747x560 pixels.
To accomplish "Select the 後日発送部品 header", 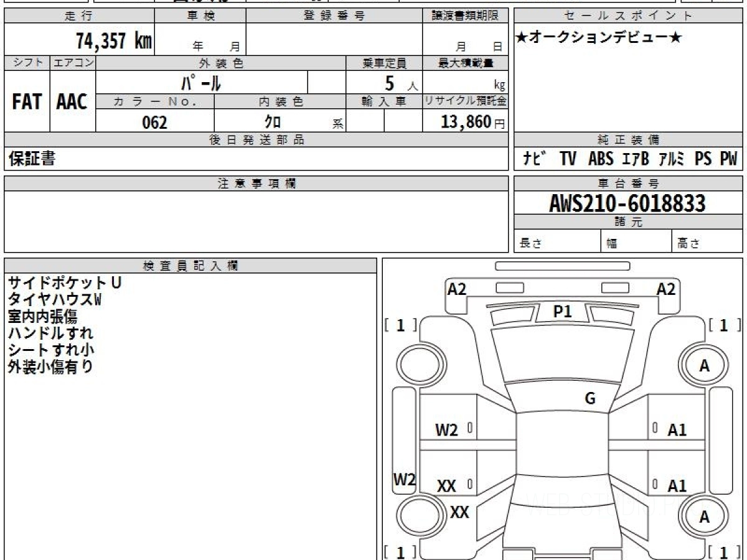I will [x=256, y=140].
